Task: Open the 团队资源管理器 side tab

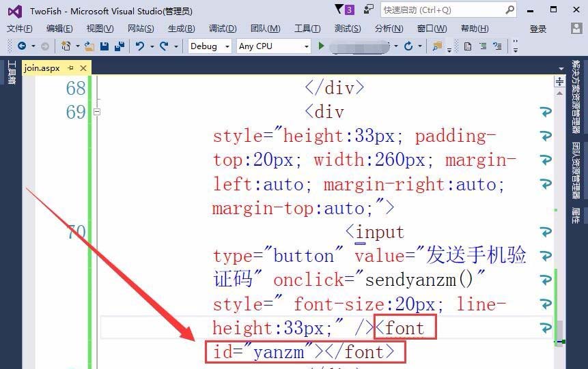Action: [x=576, y=171]
